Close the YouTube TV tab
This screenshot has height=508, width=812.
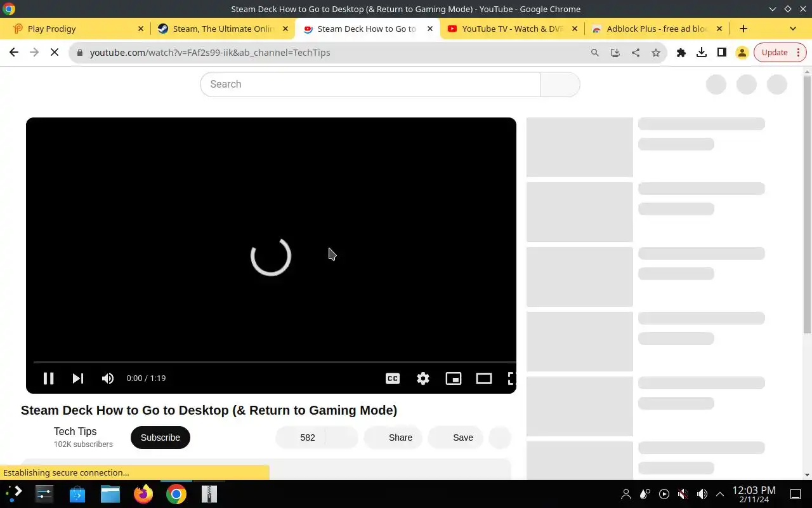coord(575,29)
